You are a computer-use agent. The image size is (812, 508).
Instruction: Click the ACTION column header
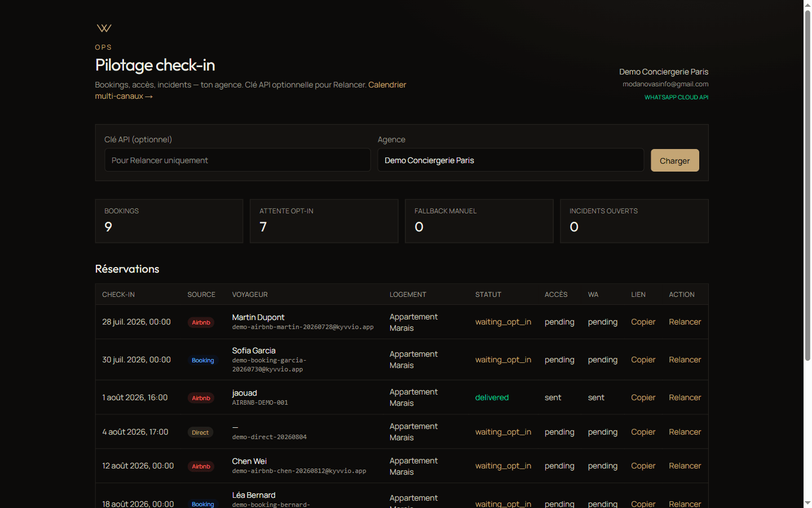[x=682, y=295]
